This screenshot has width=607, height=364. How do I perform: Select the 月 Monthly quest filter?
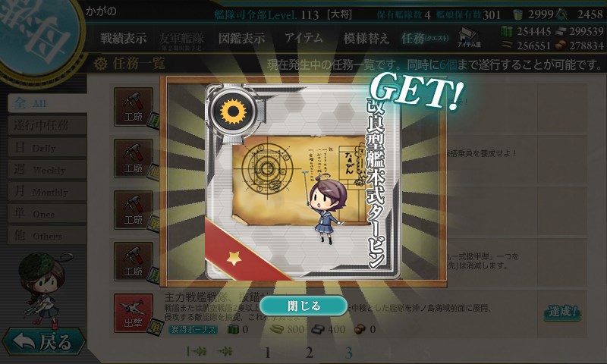pos(47,191)
